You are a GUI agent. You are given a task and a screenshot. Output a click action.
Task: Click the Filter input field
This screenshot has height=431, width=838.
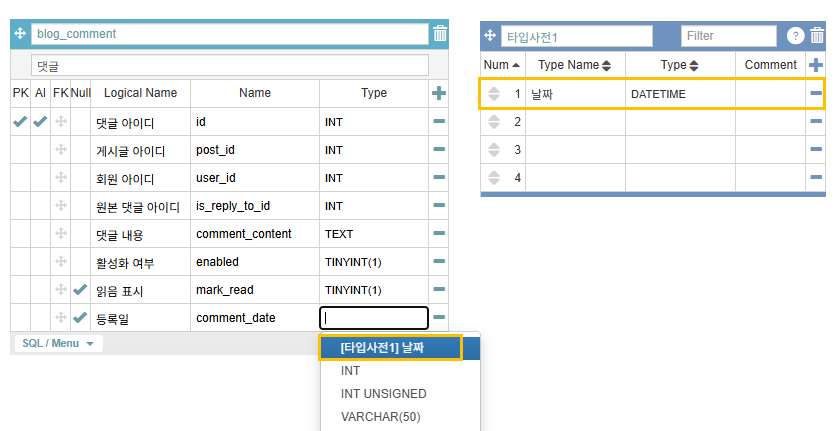[x=728, y=36]
